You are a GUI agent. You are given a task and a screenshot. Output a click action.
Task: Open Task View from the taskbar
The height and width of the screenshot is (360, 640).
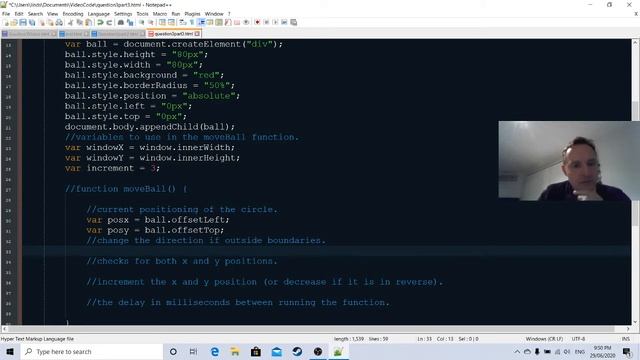tap(193, 351)
